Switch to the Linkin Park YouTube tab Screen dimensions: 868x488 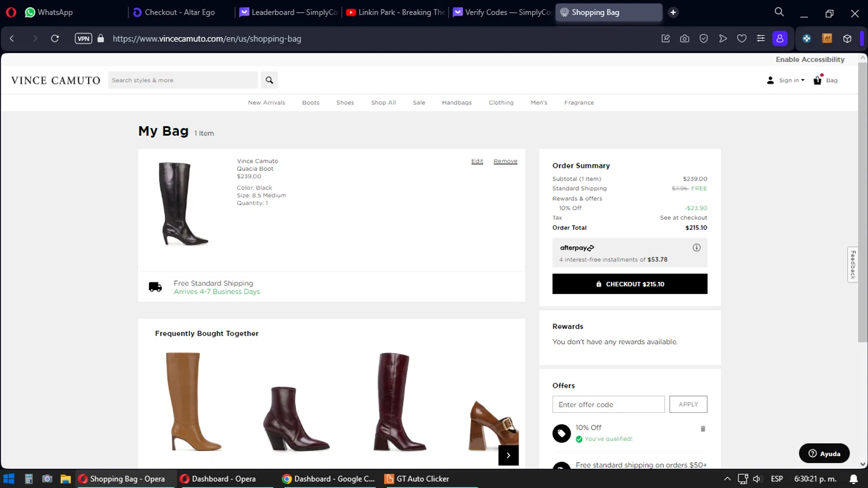[x=395, y=12]
